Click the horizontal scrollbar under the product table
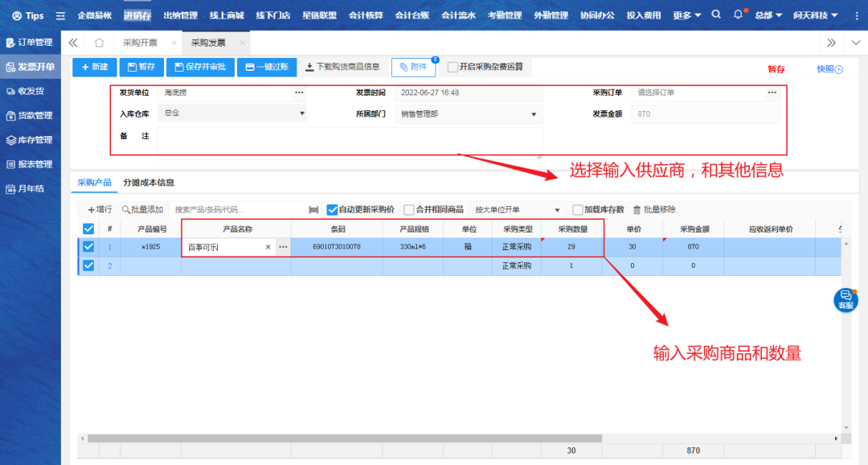The height and width of the screenshot is (465, 868). pos(344,438)
